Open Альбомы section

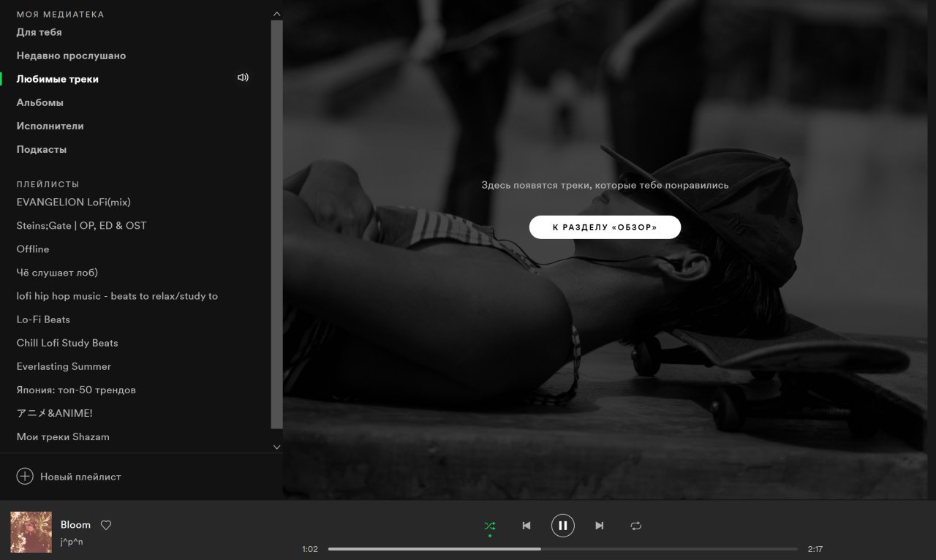pos(39,102)
